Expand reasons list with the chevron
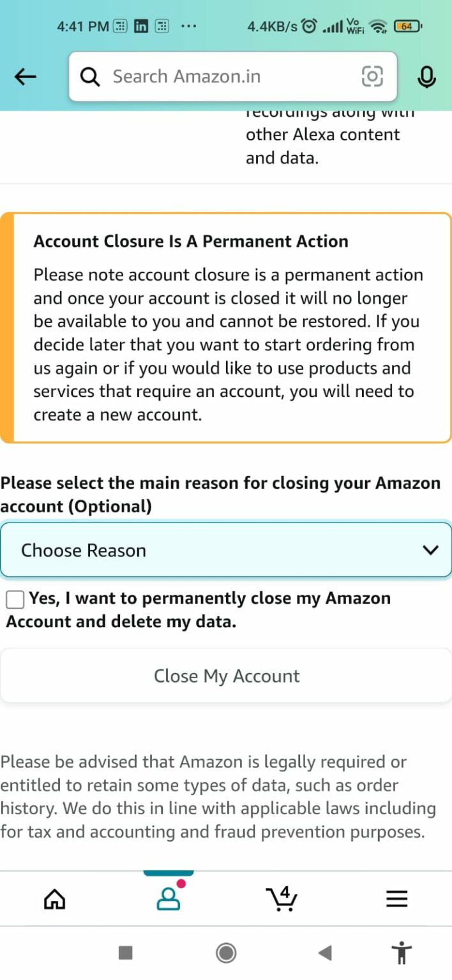The width and height of the screenshot is (452, 980). (431, 549)
